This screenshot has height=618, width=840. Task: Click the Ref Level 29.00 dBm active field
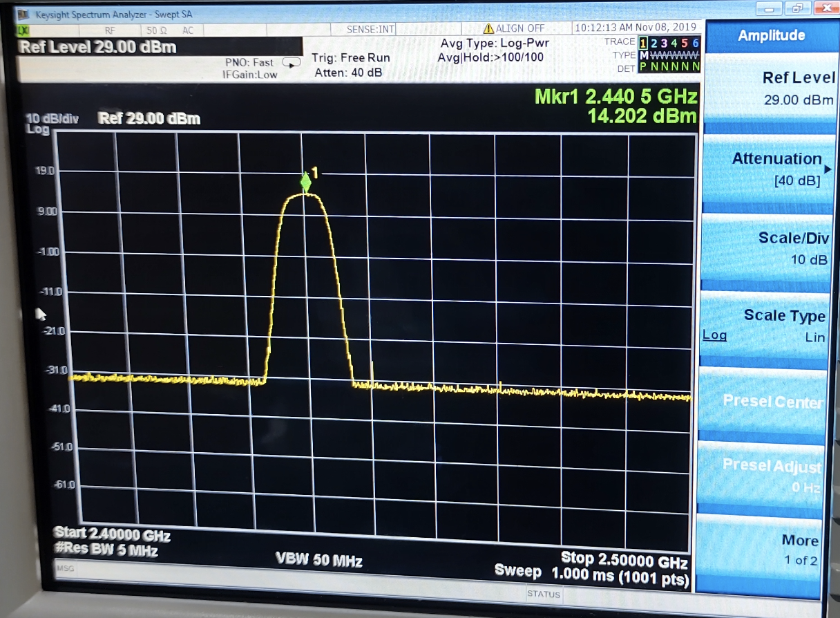tap(159, 47)
